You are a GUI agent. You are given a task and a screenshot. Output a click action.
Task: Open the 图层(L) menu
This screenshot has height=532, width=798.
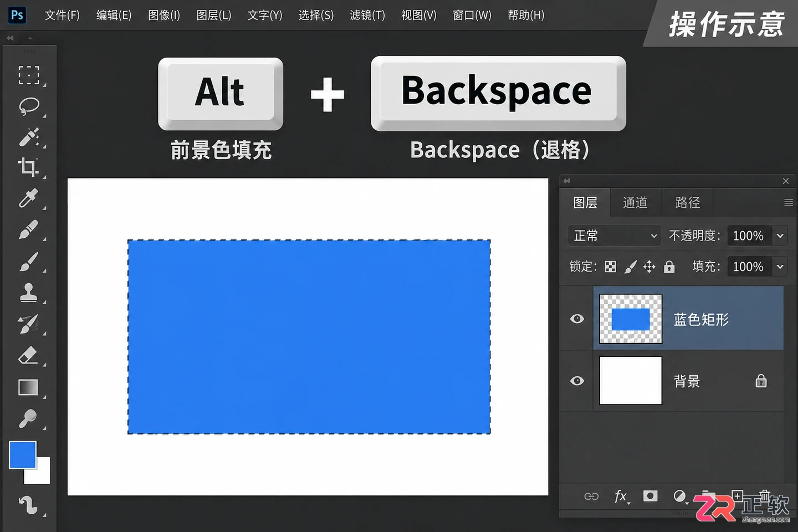point(214,15)
